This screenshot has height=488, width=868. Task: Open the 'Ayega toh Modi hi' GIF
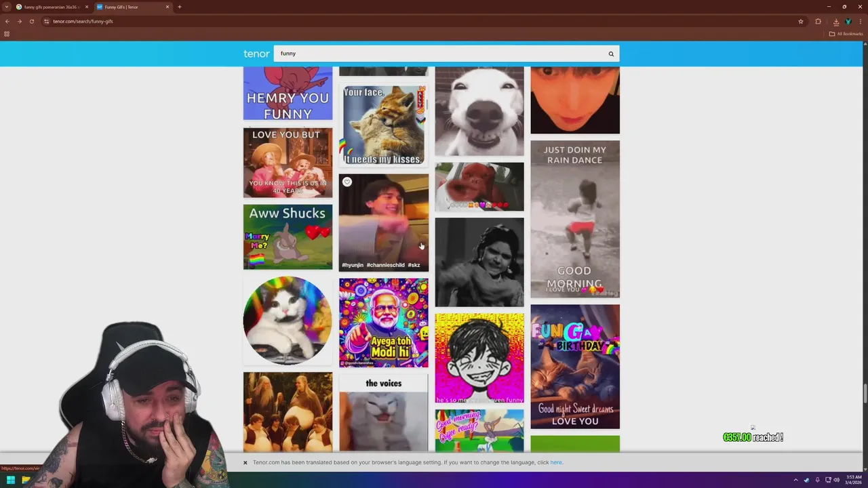click(384, 323)
